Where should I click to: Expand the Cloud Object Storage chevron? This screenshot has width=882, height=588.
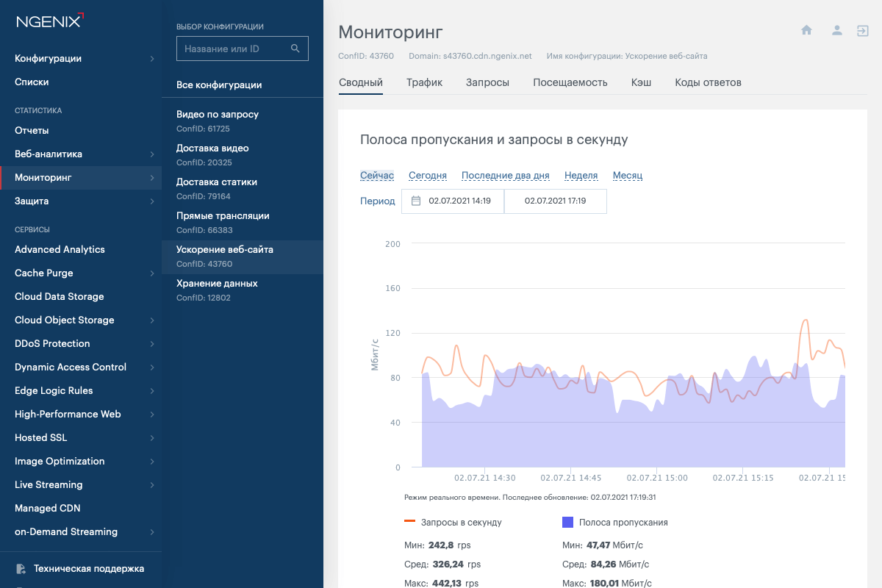click(x=152, y=320)
